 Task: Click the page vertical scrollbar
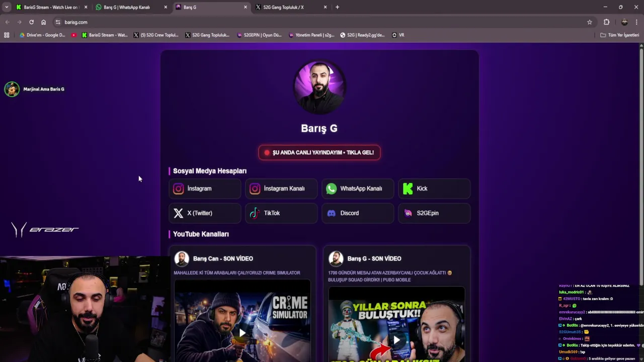[641, 166]
